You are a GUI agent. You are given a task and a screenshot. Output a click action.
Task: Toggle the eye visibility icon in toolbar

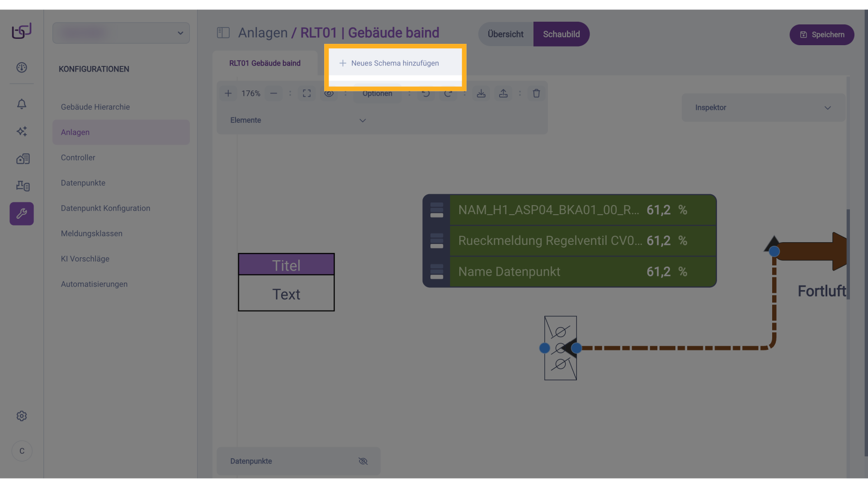(329, 94)
